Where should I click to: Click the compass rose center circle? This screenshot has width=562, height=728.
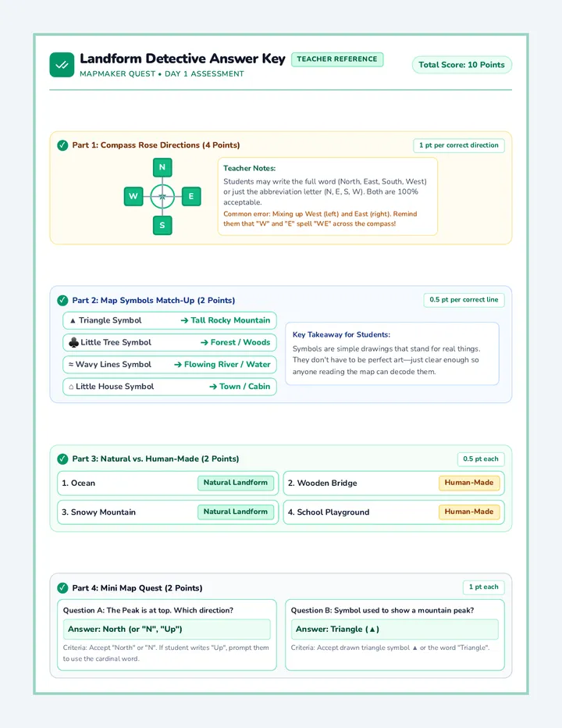pos(162,196)
